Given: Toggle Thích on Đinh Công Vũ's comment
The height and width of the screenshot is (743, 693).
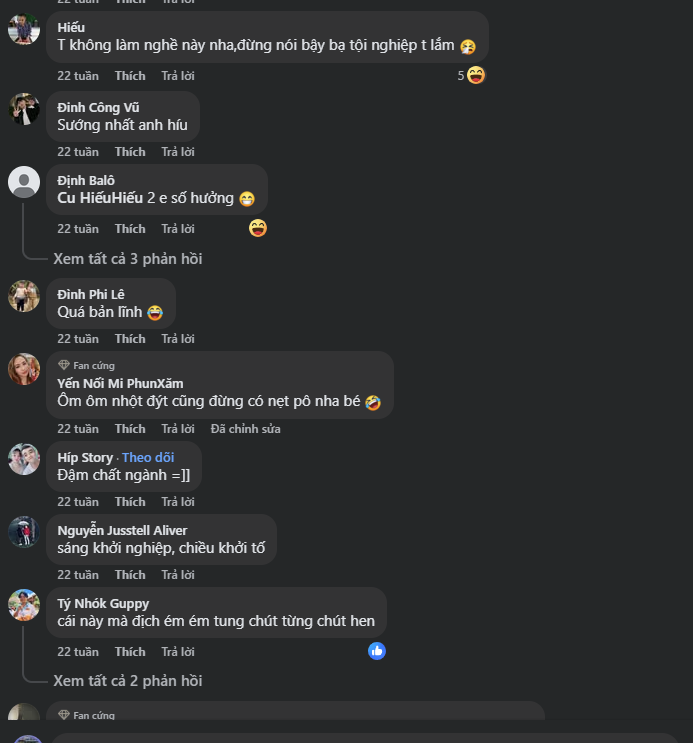Looking at the screenshot, I should (130, 152).
